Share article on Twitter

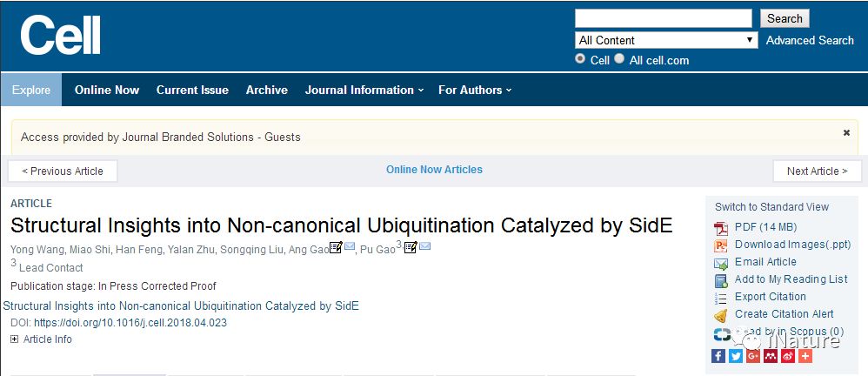click(735, 355)
